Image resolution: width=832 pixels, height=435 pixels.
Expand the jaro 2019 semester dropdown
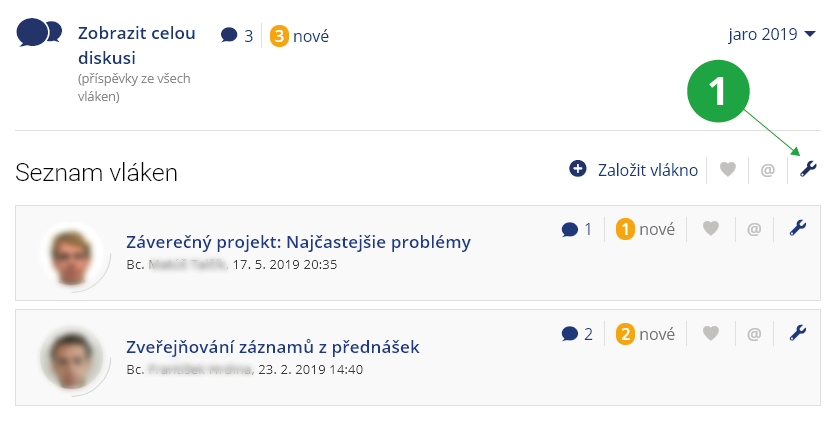(x=773, y=34)
